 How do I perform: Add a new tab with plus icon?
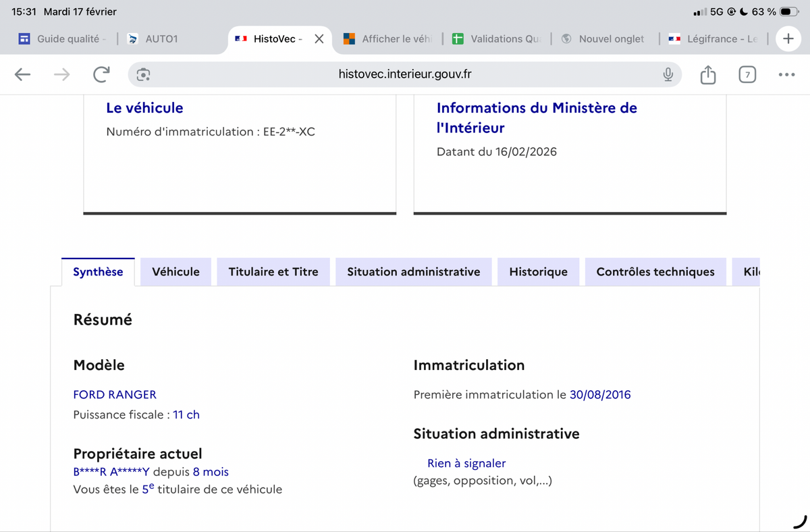[x=788, y=38]
